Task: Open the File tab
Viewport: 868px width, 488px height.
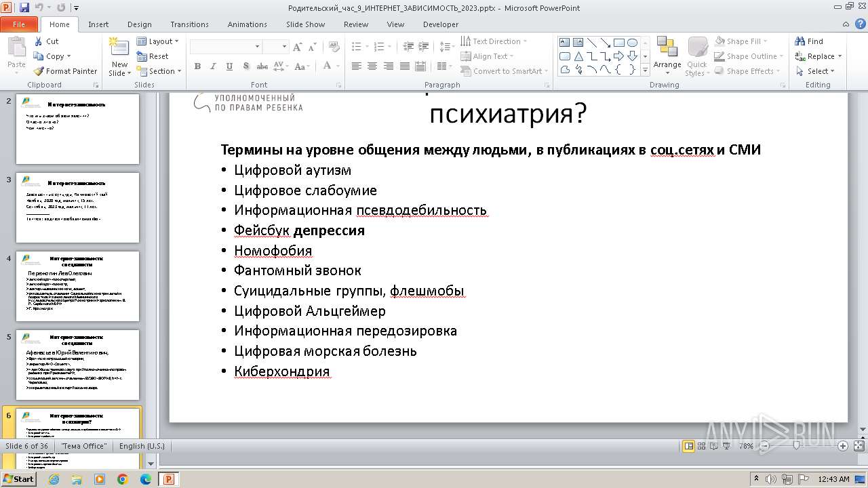Action: [19, 24]
